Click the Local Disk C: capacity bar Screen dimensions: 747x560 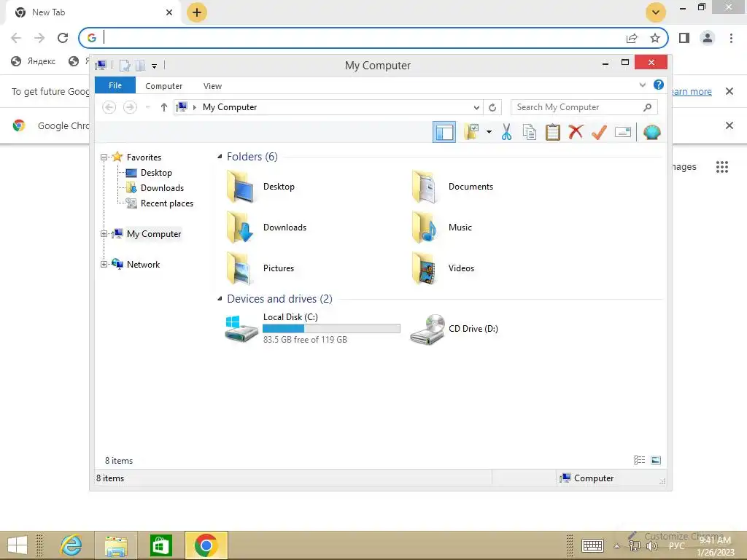pos(332,329)
